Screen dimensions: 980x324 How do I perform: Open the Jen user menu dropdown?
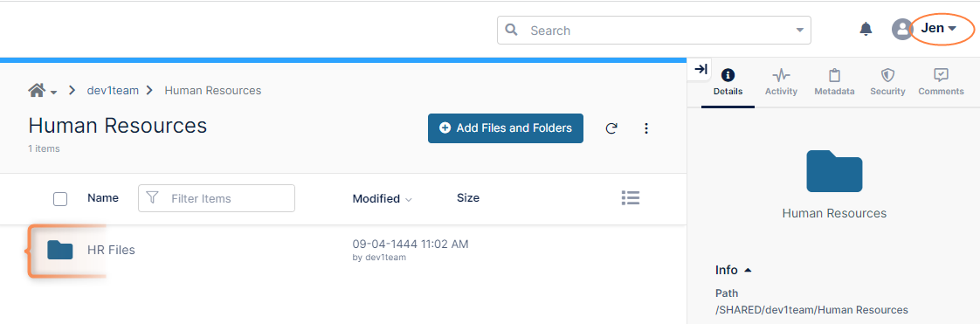(939, 28)
